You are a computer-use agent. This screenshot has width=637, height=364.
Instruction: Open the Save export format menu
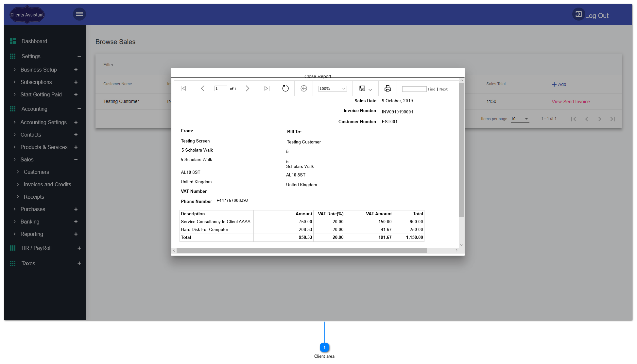(370, 89)
